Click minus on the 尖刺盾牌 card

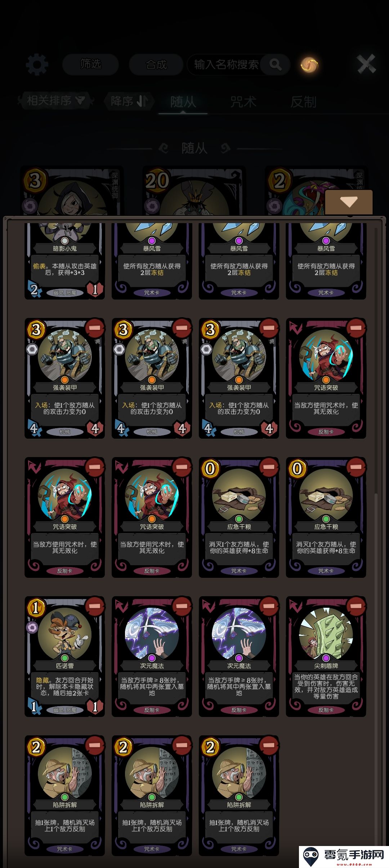[356, 606]
